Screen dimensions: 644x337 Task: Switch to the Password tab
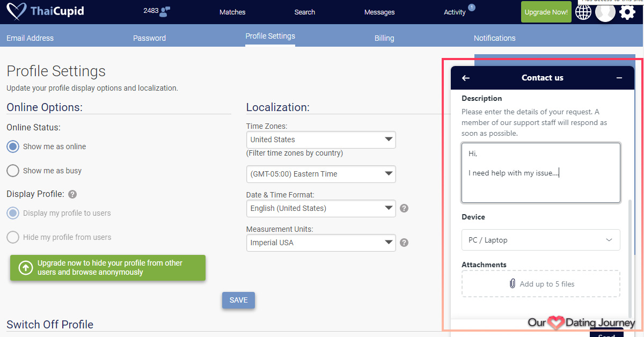[149, 38]
